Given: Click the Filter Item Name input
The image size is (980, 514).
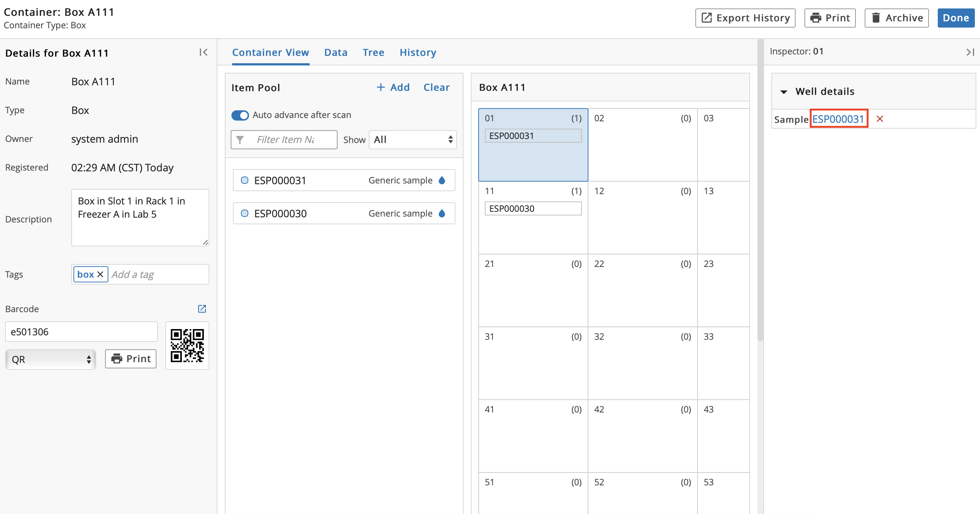Looking at the screenshot, I should (x=285, y=140).
